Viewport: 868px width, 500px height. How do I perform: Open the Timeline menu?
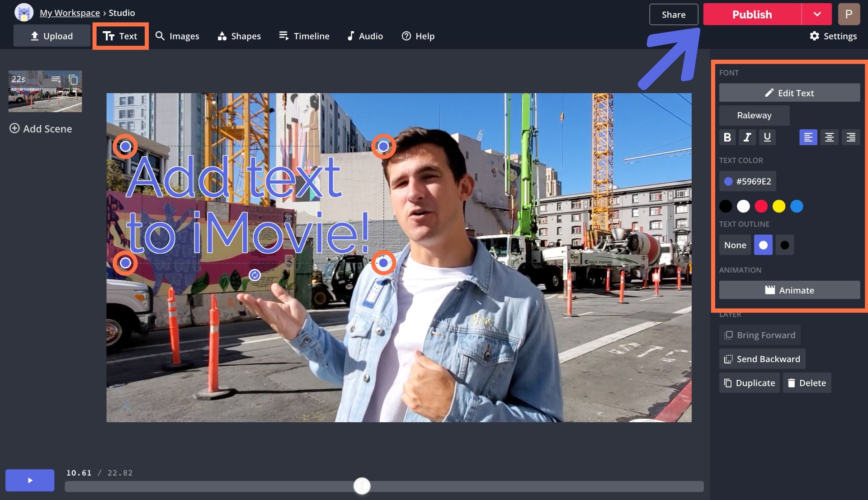pyautogui.click(x=304, y=36)
